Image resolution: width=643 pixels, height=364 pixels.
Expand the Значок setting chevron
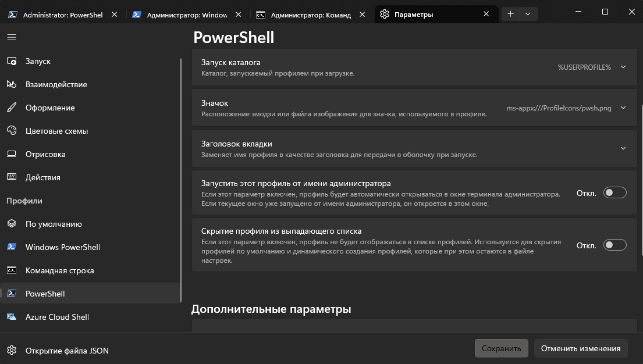click(x=623, y=108)
